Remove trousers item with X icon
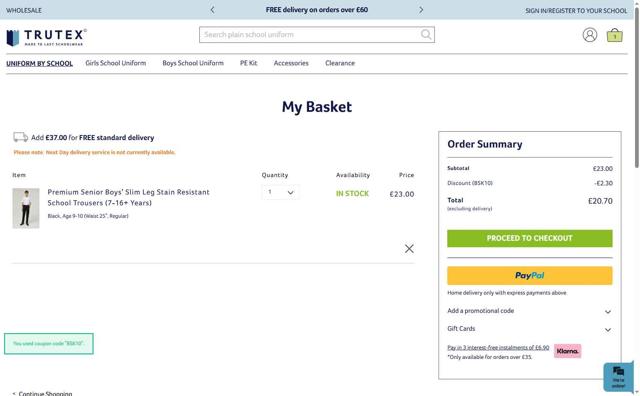640x396 pixels. [x=409, y=249]
